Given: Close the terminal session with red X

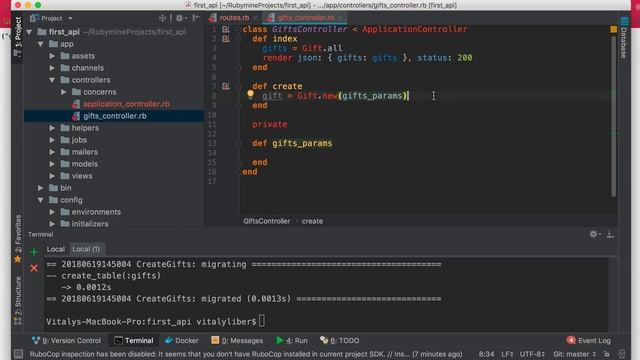Looking at the screenshot, I should click(34, 268).
